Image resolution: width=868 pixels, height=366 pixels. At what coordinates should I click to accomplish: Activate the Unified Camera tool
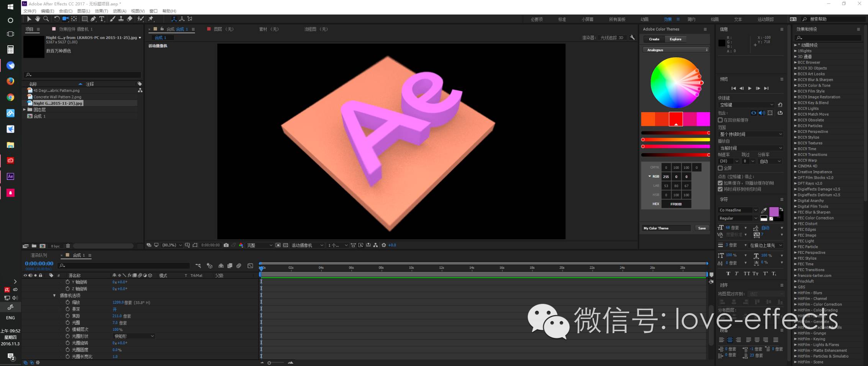pyautogui.click(x=65, y=19)
